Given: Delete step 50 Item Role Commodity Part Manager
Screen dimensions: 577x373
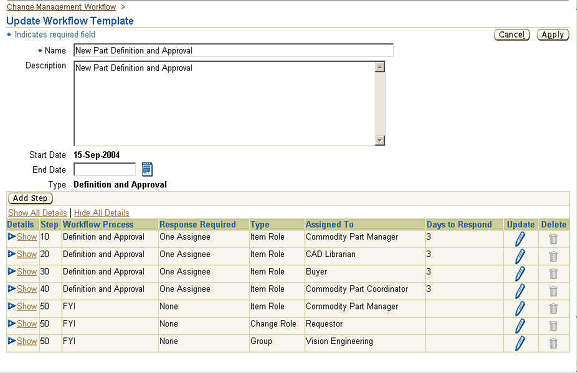Looking at the screenshot, I should click(553, 308).
